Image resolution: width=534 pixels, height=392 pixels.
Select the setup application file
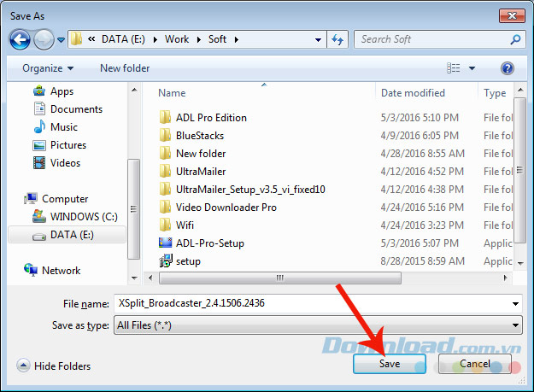[188, 261]
